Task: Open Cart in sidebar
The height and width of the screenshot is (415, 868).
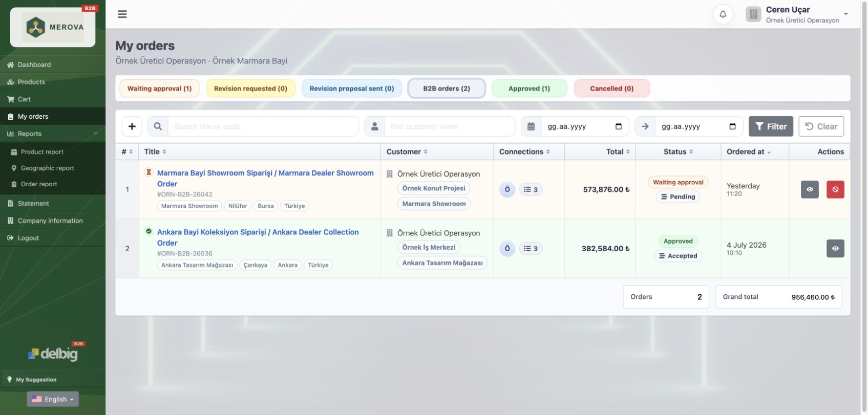Action: [53, 99]
